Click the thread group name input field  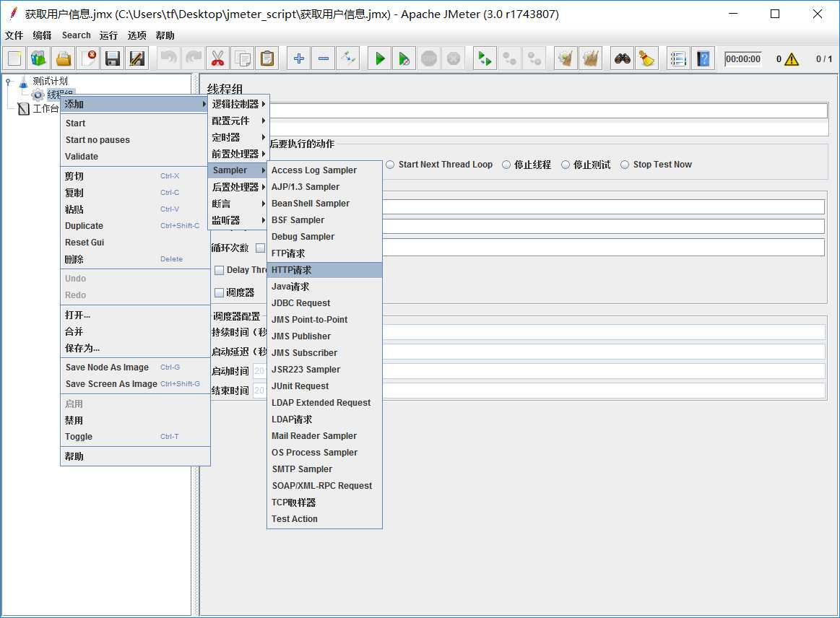pos(549,111)
